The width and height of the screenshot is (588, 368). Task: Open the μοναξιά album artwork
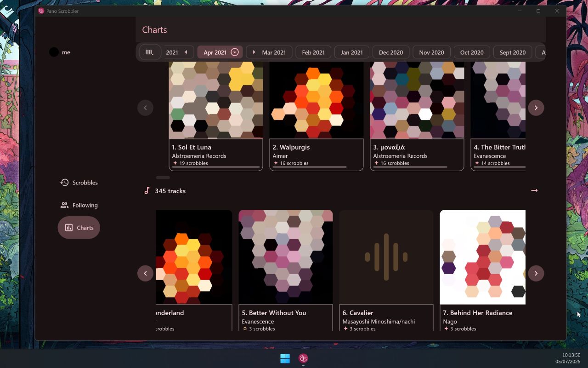coord(417,100)
